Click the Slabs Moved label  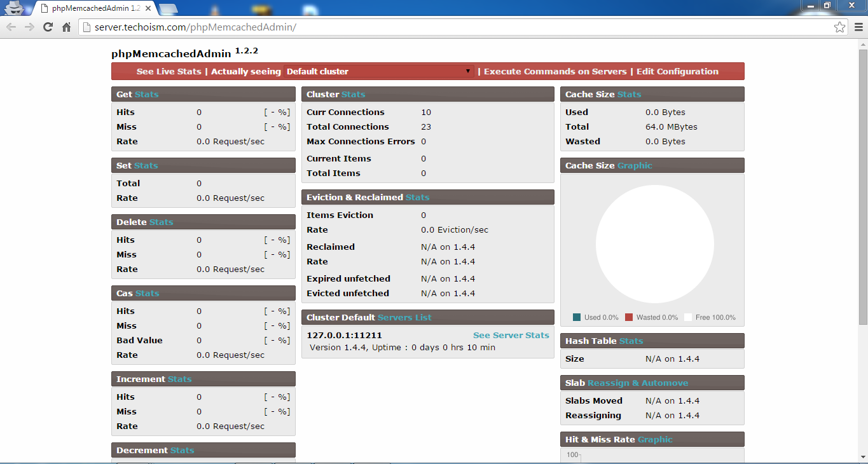pyautogui.click(x=594, y=400)
